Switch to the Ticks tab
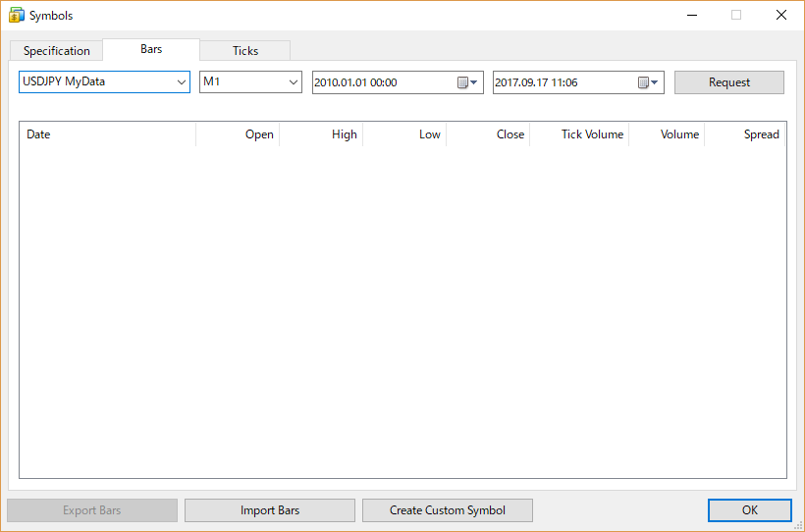This screenshot has height=532, width=805. click(x=245, y=51)
